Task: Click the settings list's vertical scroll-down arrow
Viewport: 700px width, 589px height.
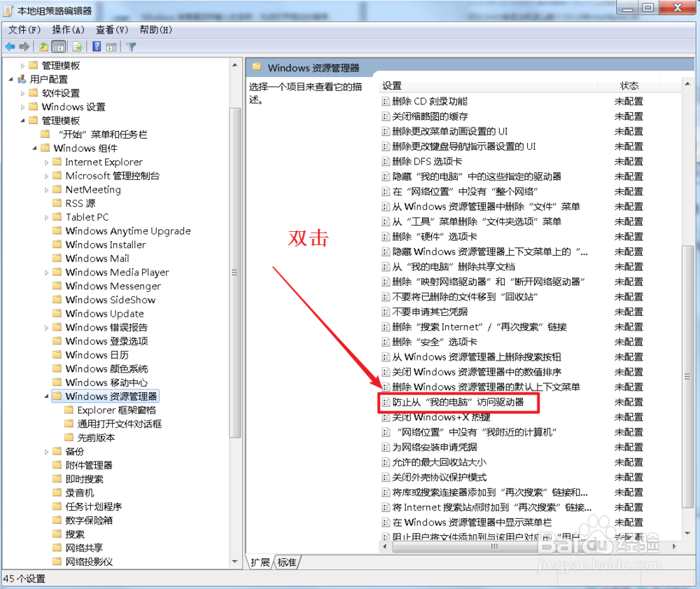Action: 687,533
